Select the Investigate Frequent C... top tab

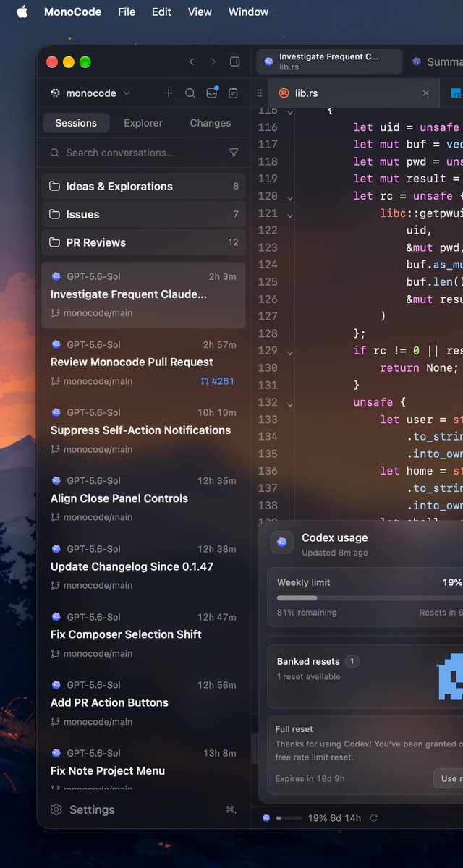(x=329, y=61)
